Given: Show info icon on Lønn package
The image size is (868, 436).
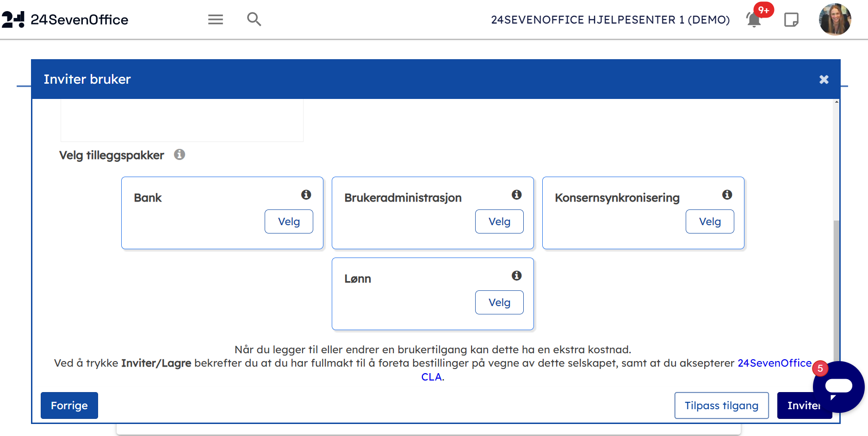Looking at the screenshot, I should pos(516,276).
